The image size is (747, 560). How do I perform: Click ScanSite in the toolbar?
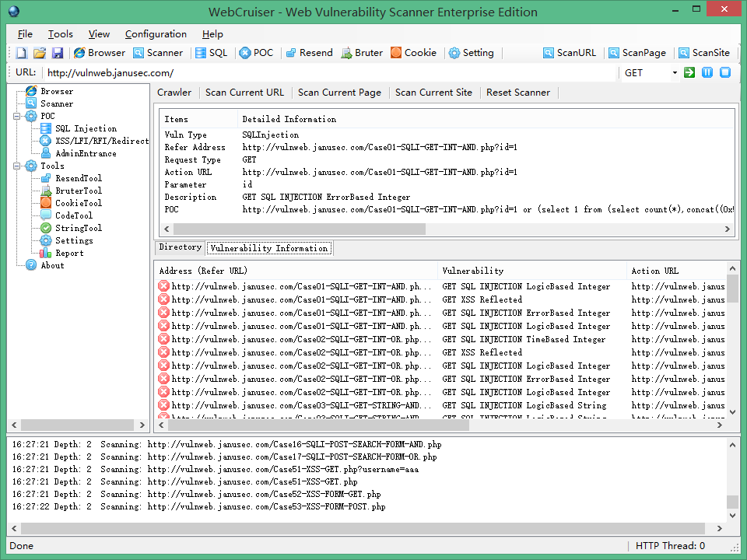click(704, 53)
